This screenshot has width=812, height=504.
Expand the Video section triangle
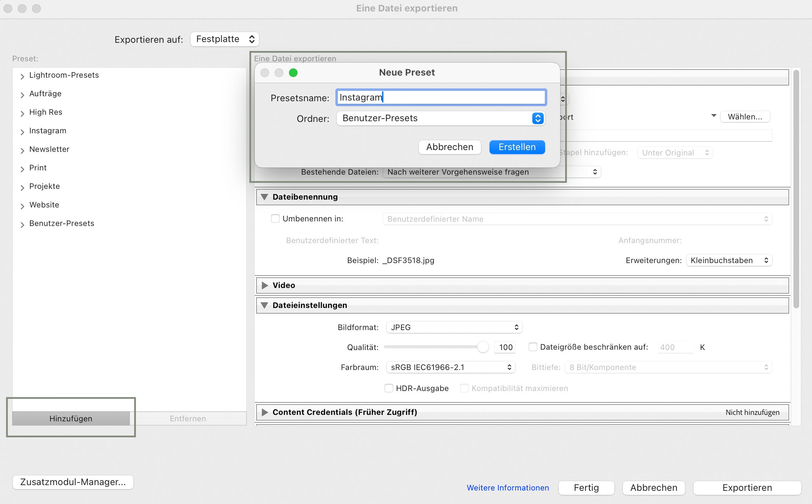(264, 285)
